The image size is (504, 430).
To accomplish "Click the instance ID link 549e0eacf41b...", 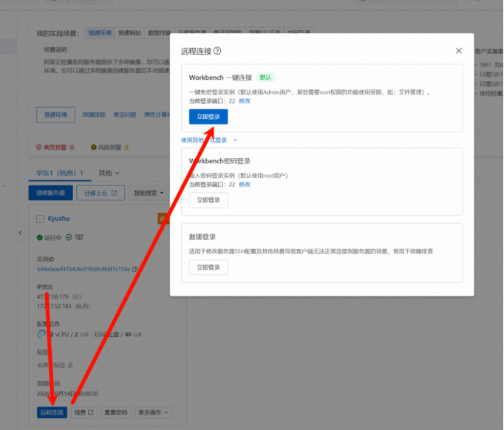I will point(84,269).
